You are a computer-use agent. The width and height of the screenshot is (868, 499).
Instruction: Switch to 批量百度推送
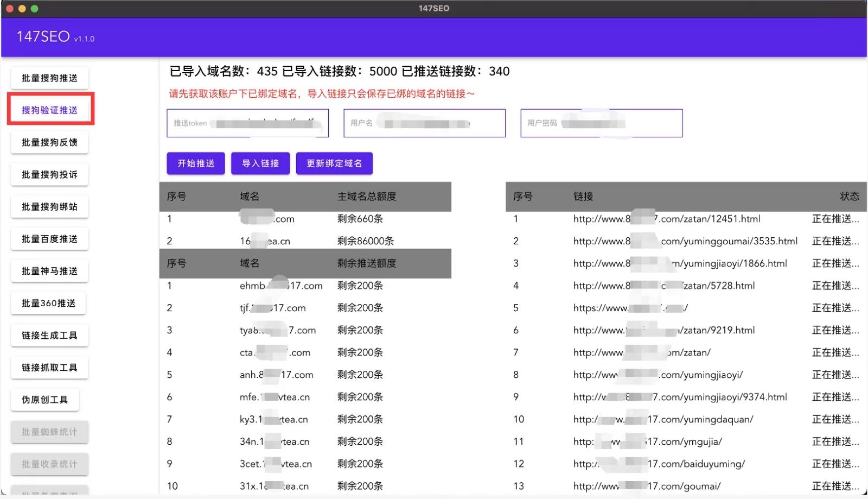(49, 239)
